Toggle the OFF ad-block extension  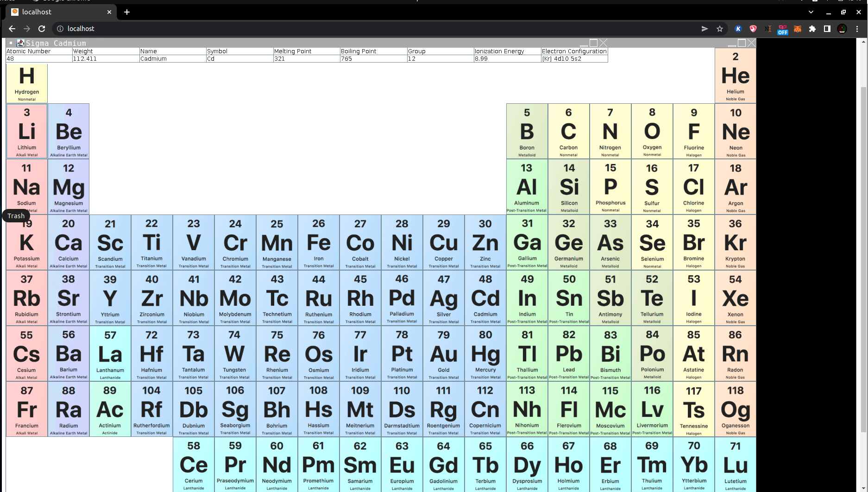(x=783, y=29)
